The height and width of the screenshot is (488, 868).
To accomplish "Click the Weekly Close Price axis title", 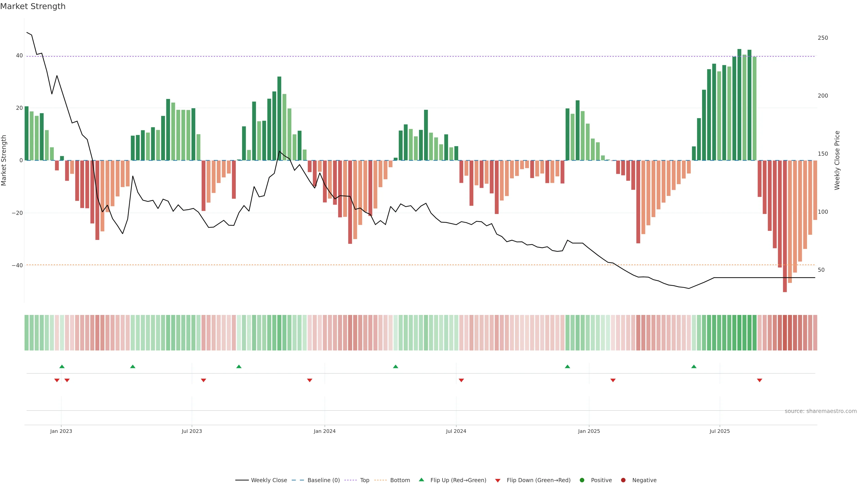I will coord(837,160).
